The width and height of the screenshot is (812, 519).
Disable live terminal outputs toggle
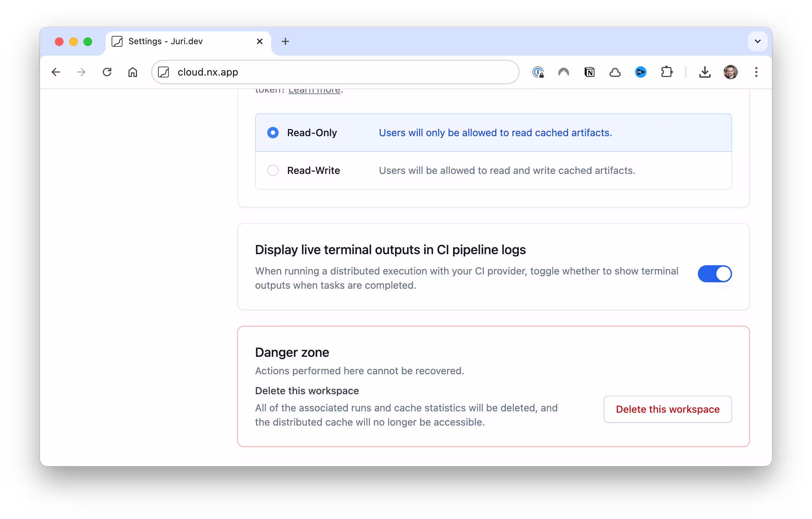(715, 274)
